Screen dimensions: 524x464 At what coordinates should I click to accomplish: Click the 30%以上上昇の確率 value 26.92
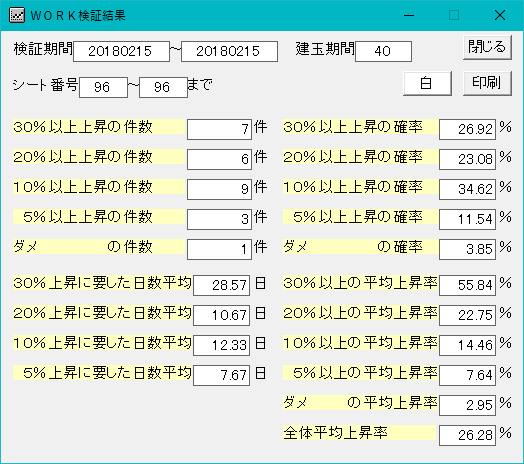467,129
